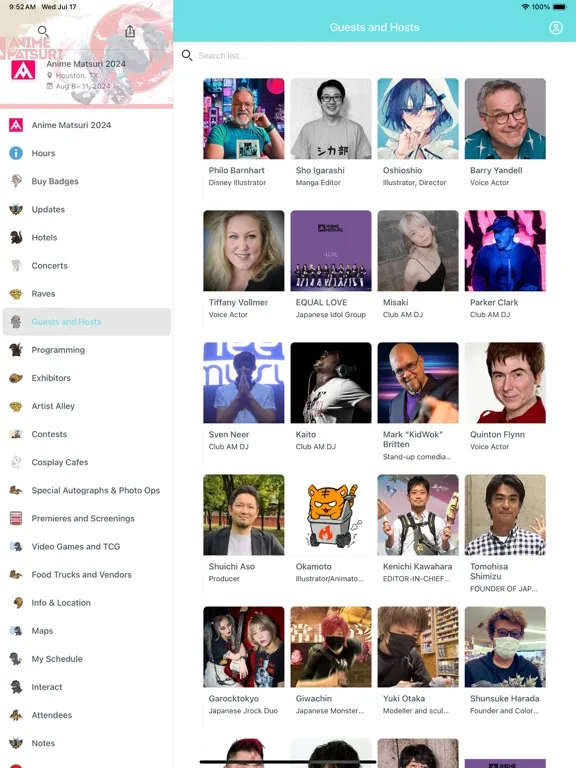Open Kaito's DJ photo
The width and height of the screenshot is (576, 768).
(x=331, y=383)
